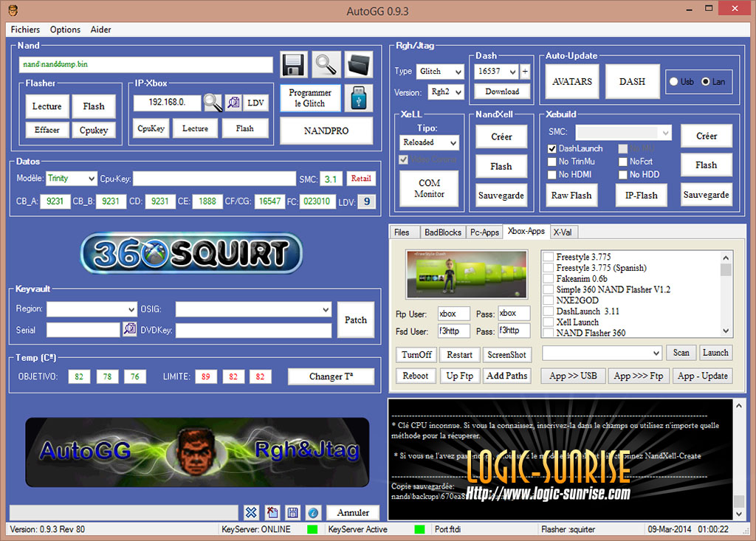Select the Usb radio button
756x541 pixels.
pyautogui.click(x=674, y=81)
